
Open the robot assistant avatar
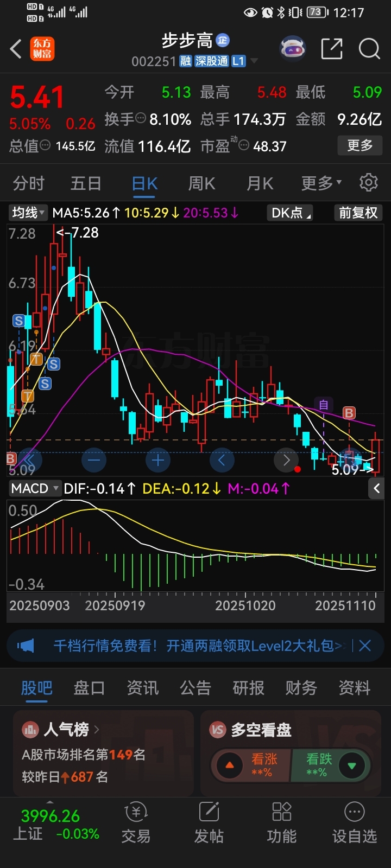293,49
